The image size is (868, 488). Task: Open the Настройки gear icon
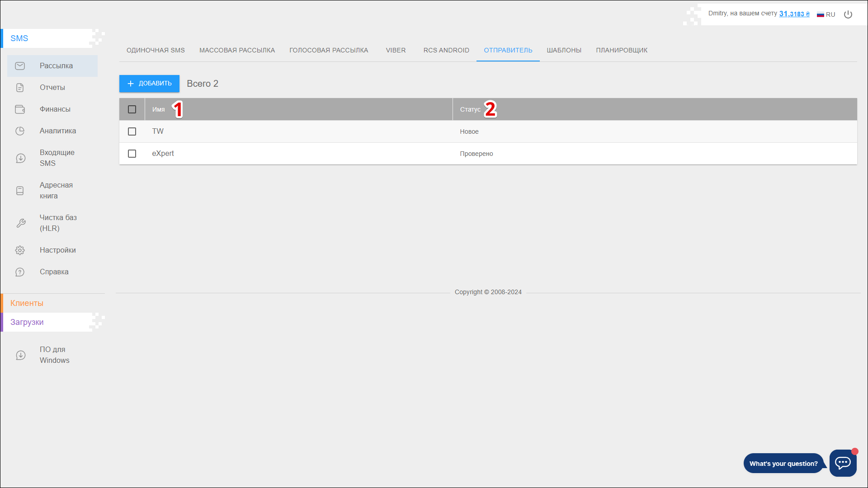20,250
